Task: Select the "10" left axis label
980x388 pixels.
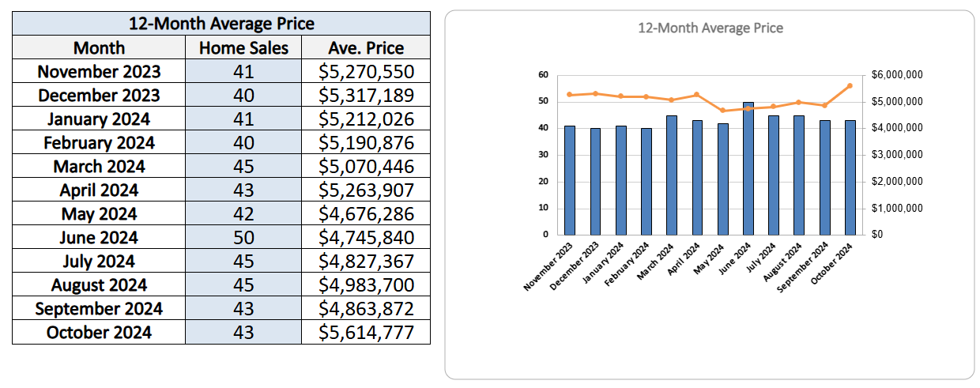Action: [543, 208]
